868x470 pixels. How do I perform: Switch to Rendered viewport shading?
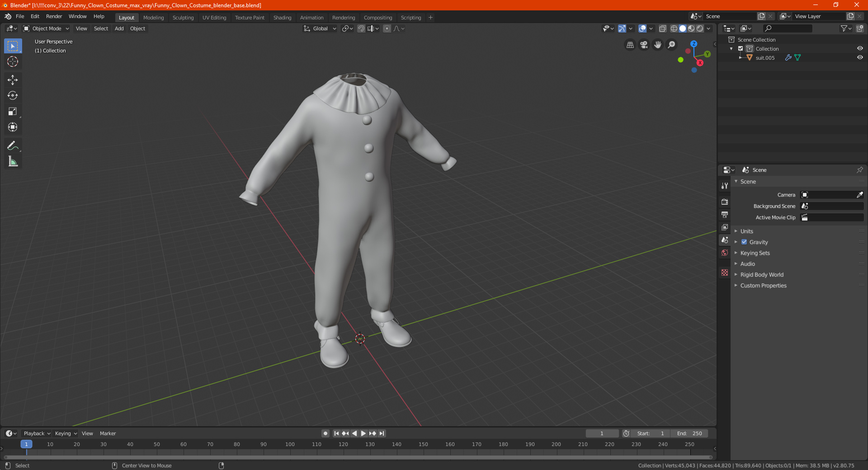tap(700, 28)
